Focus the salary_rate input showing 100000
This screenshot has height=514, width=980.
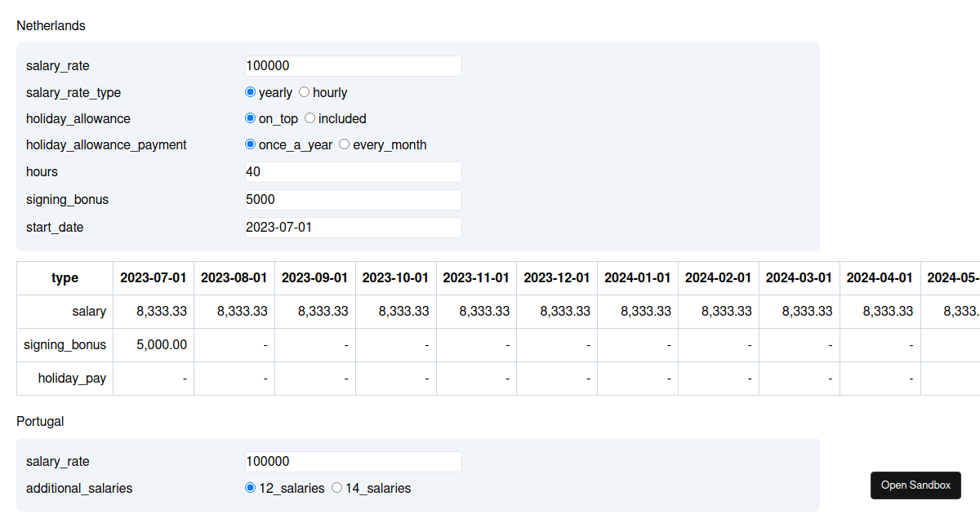tap(353, 65)
